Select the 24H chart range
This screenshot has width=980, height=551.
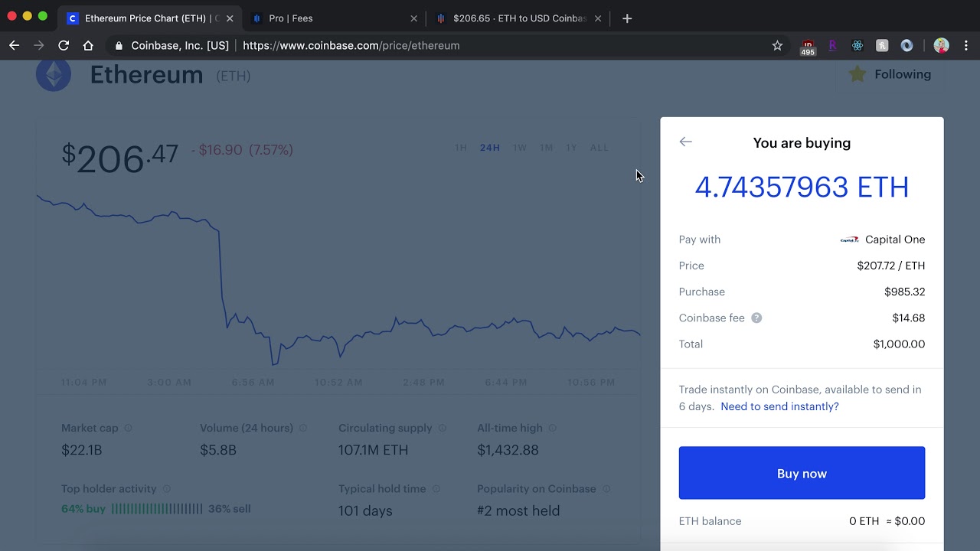tap(490, 148)
